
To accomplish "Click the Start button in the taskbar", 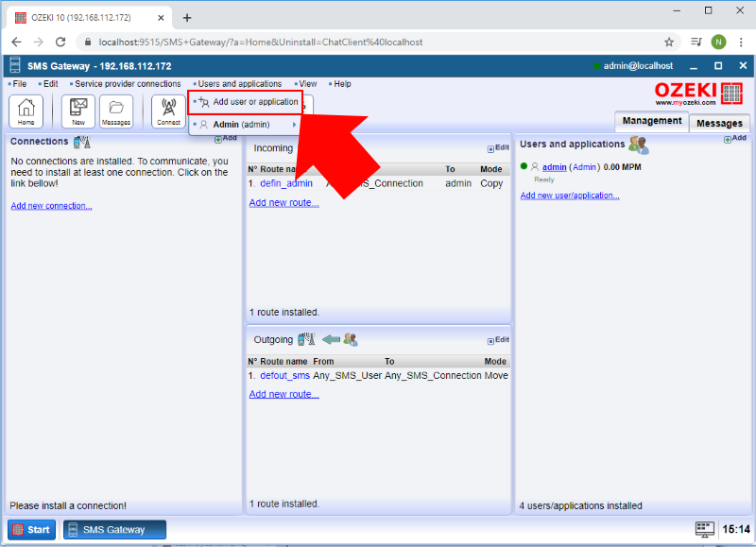I will point(32,530).
